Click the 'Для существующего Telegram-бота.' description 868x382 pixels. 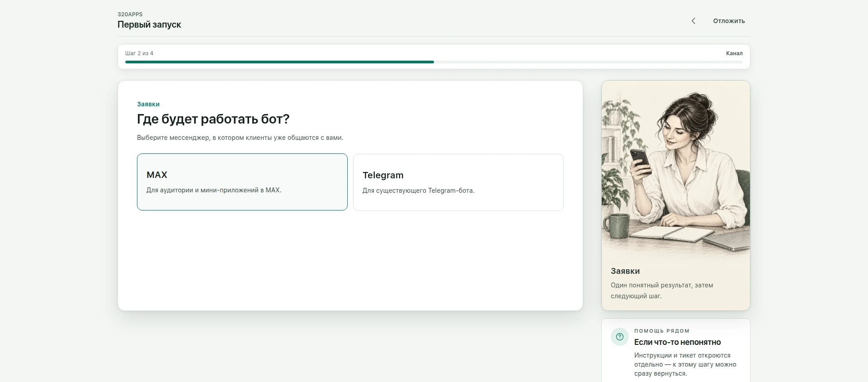[x=419, y=191]
